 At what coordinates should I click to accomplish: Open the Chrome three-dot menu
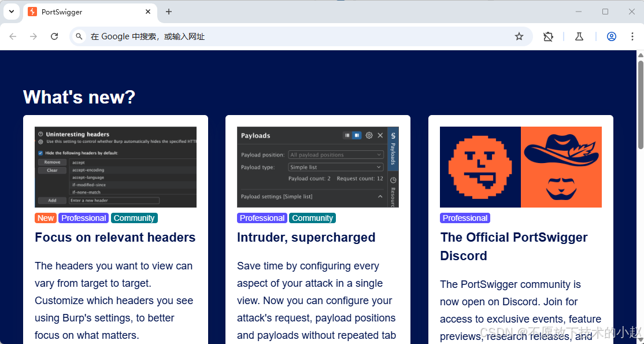tap(632, 36)
